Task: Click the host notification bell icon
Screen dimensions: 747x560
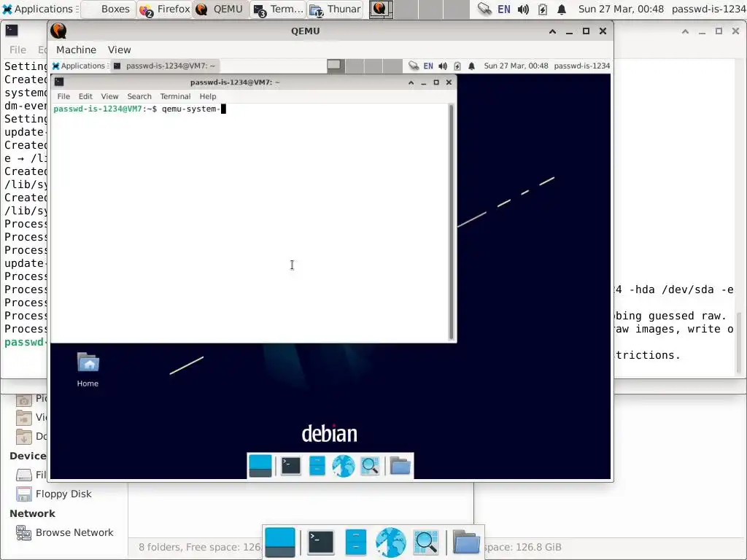Action: (x=562, y=9)
